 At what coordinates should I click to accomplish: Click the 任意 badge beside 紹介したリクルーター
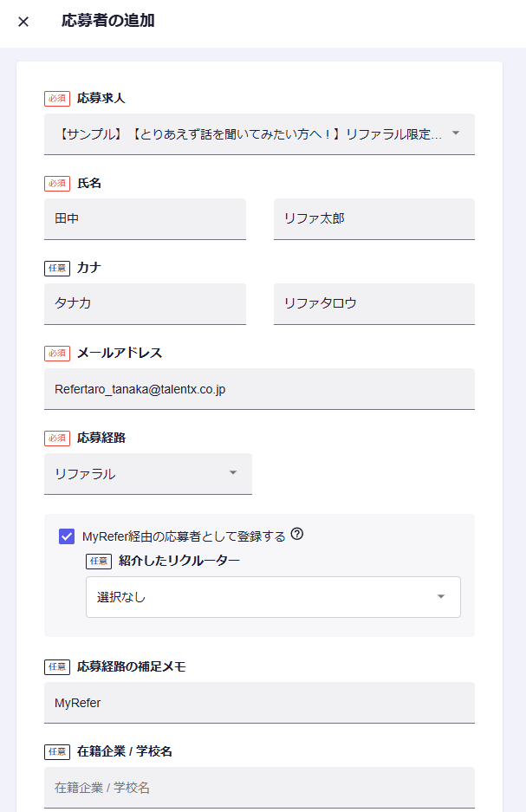[x=99, y=561]
